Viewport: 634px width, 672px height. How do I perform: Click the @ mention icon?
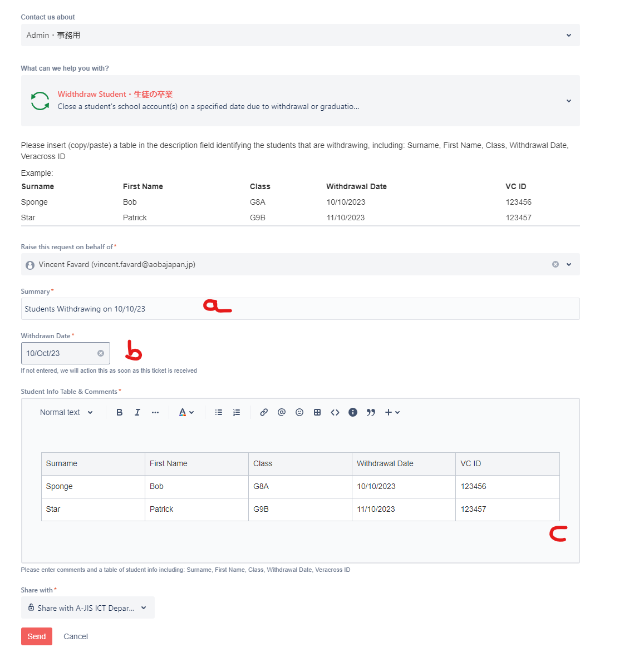(282, 412)
